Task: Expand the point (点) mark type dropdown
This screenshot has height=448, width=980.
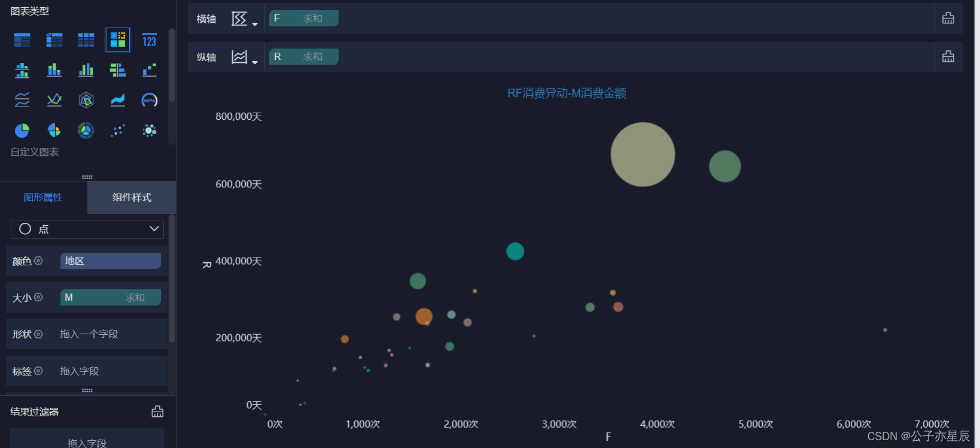Action: pos(87,229)
